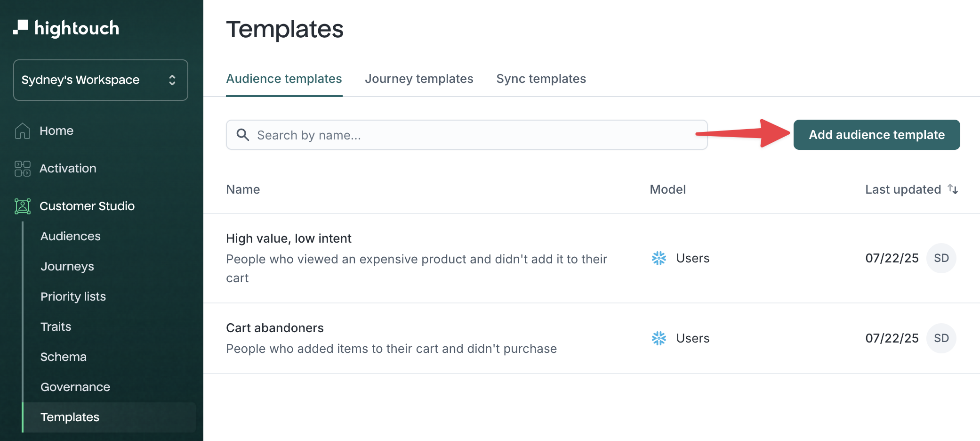Screen dimensions: 980x441
Task: Open High value, low intent template
Action: [x=289, y=238]
